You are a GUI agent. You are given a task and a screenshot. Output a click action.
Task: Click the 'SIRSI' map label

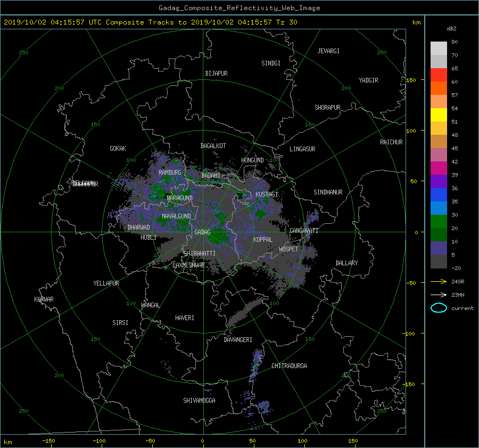point(120,323)
